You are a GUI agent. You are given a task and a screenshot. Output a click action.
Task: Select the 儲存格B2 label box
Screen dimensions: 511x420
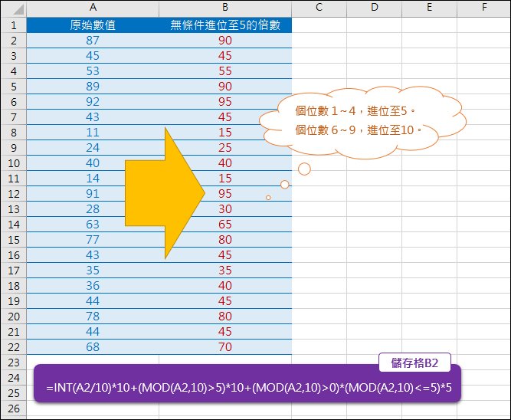[415, 363]
